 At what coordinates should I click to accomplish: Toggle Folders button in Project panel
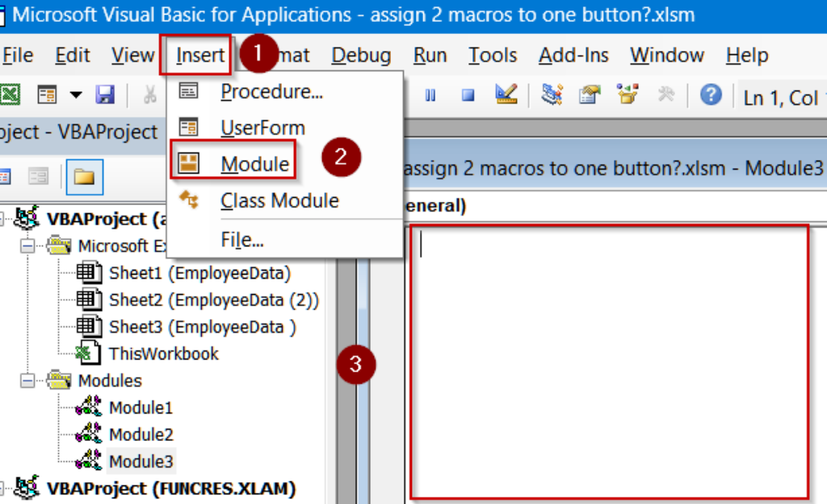tap(84, 177)
